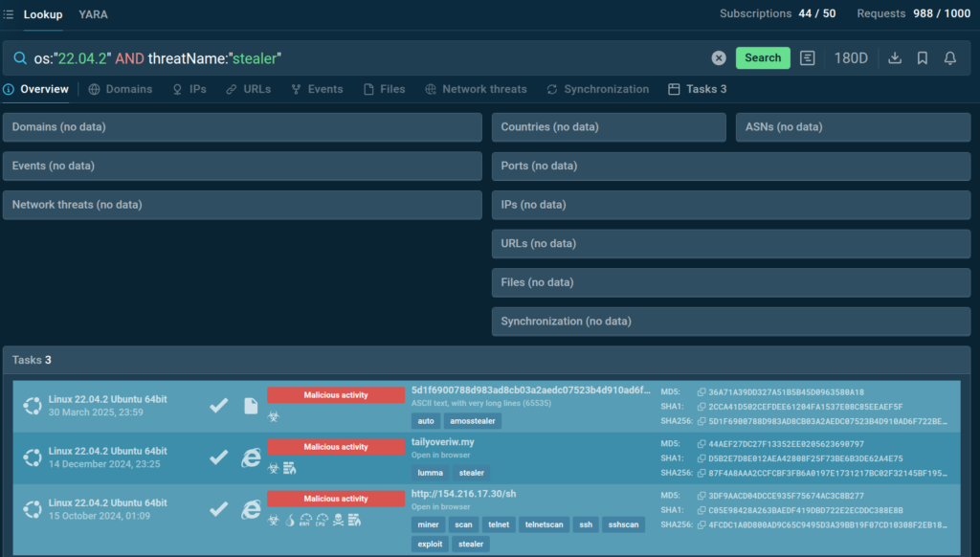
Task: Switch to the YARA tab
Action: [x=94, y=14]
